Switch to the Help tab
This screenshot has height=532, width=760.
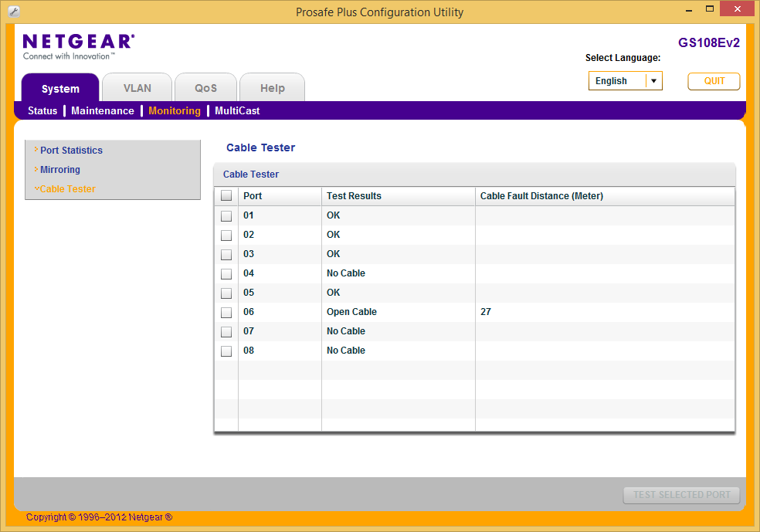pos(273,88)
